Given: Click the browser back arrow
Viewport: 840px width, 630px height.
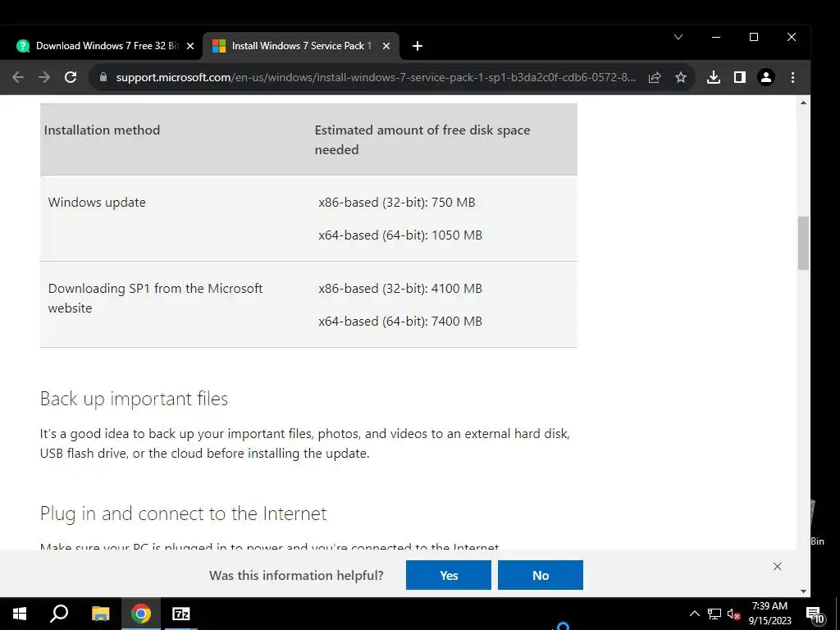Looking at the screenshot, I should click(18, 77).
